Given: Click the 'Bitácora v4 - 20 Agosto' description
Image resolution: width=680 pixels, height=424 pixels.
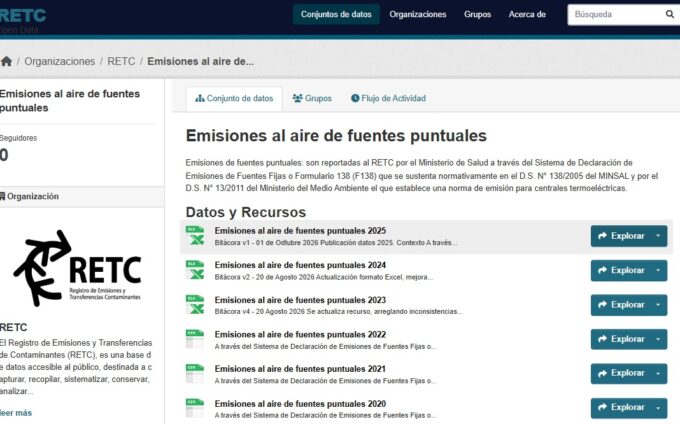Looking at the screenshot, I should 338,311.
